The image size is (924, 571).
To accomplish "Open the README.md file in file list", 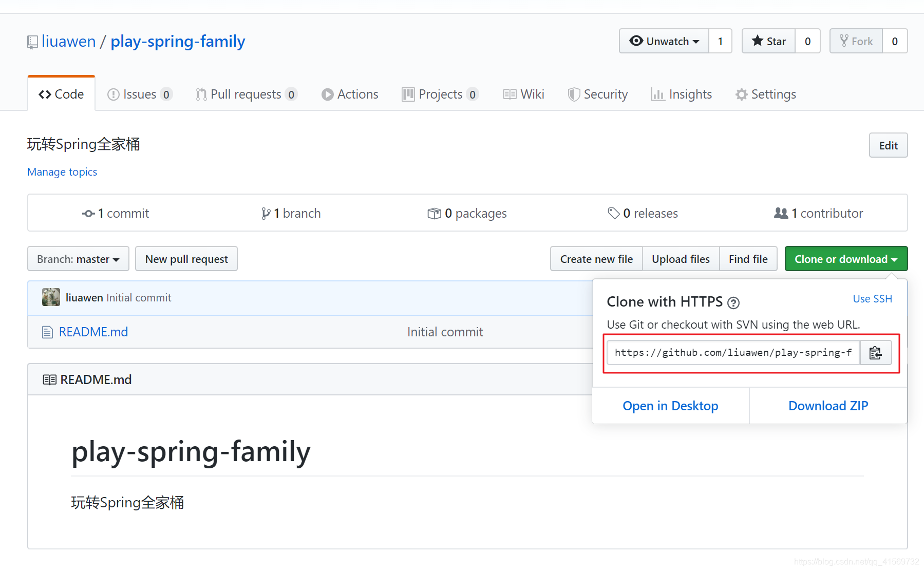I will pyautogui.click(x=93, y=332).
